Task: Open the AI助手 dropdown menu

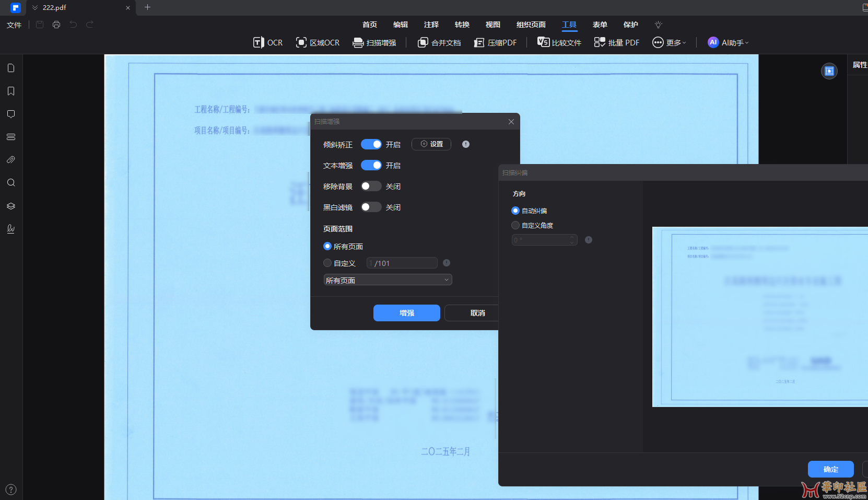Action: [x=728, y=43]
